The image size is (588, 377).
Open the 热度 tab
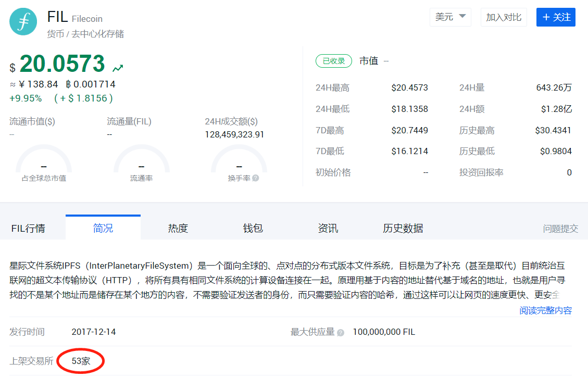[178, 228]
